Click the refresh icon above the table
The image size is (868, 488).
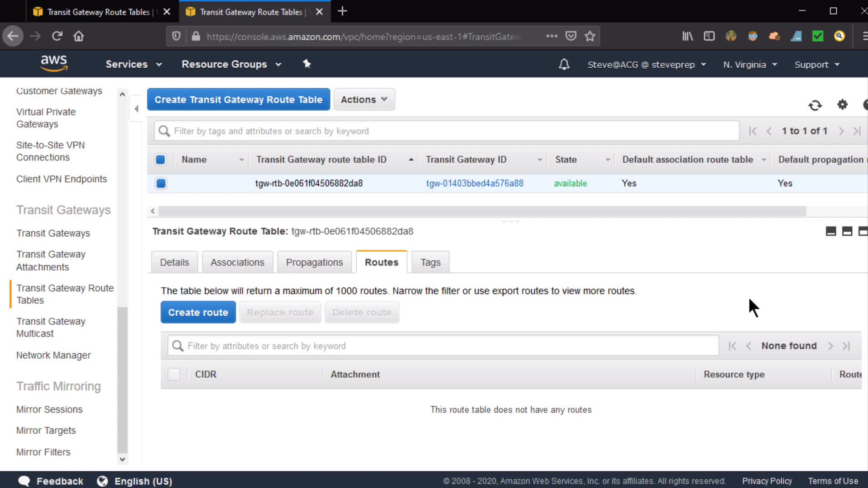815,105
